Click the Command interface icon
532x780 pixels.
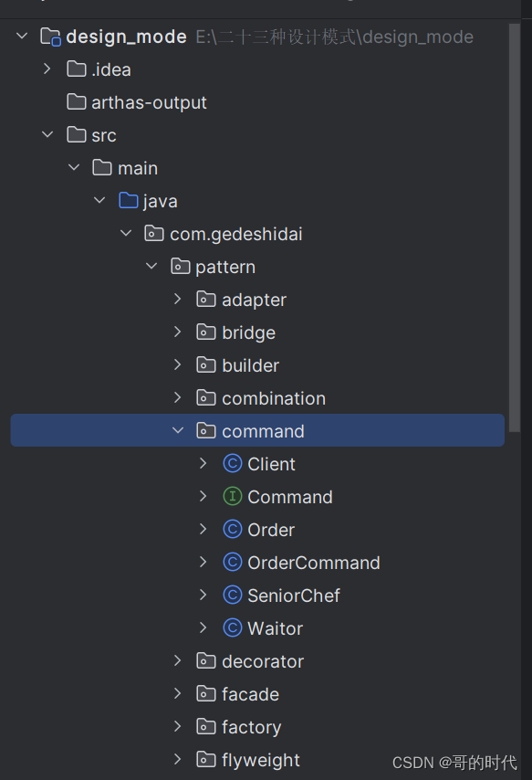pos(232,497)
